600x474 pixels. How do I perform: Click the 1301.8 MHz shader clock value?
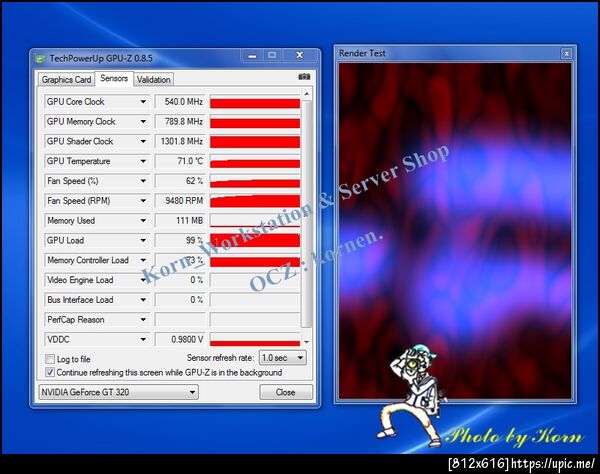pyautogui.click(x=180, y=142)
